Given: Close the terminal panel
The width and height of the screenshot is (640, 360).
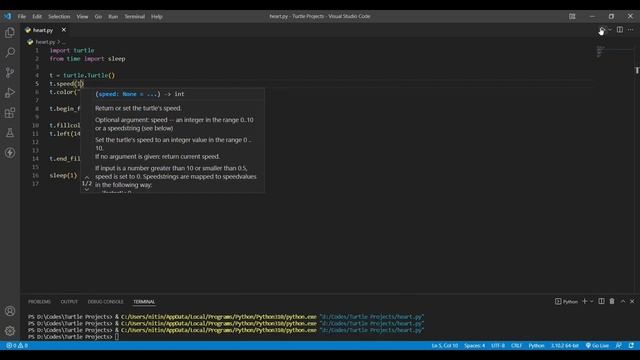Looking at the screenshot, I should tap(632, 301).
